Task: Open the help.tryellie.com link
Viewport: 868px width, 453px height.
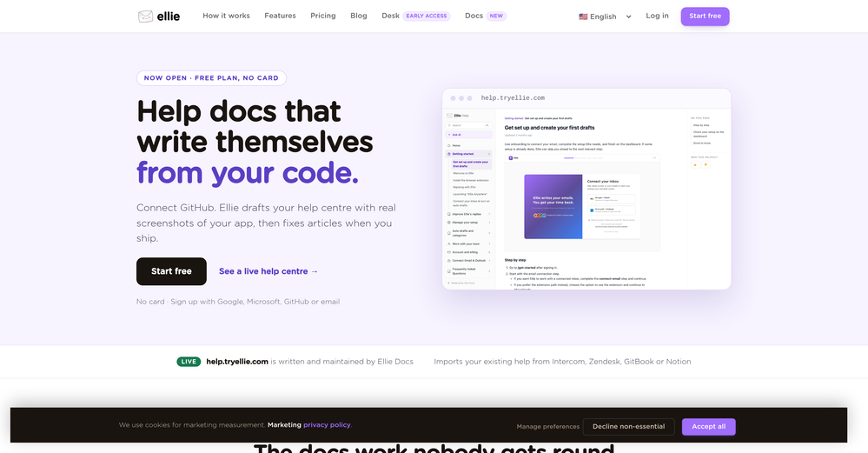Action: pyautogui.click(x=237, y=362)
